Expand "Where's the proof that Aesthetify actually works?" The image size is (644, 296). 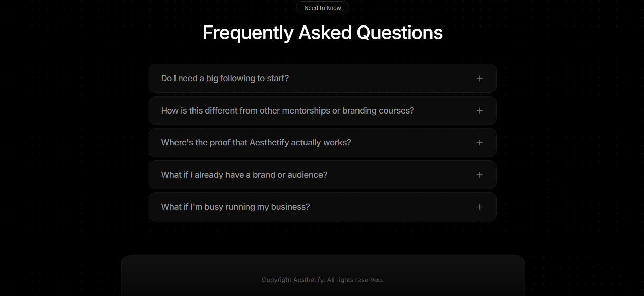(x=323, y=143)
